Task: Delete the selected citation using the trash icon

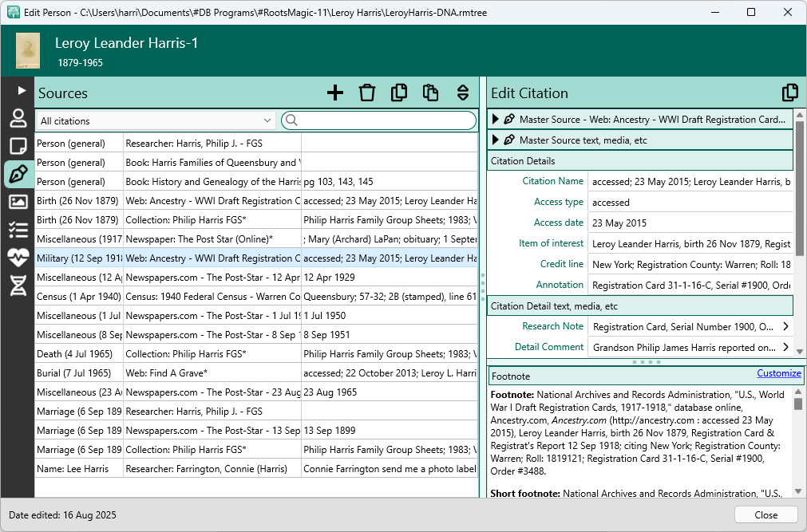Action: click(x=367, y=93)
